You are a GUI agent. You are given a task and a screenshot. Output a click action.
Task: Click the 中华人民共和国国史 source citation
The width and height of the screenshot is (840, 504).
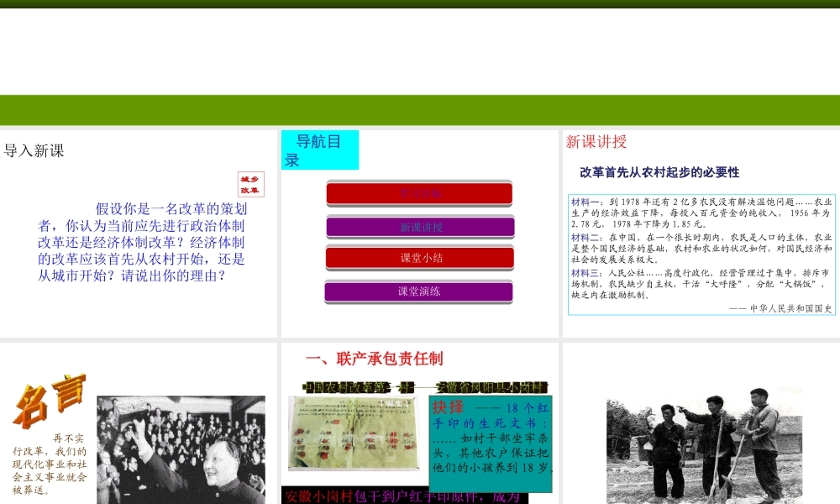(x=781, y=308)
